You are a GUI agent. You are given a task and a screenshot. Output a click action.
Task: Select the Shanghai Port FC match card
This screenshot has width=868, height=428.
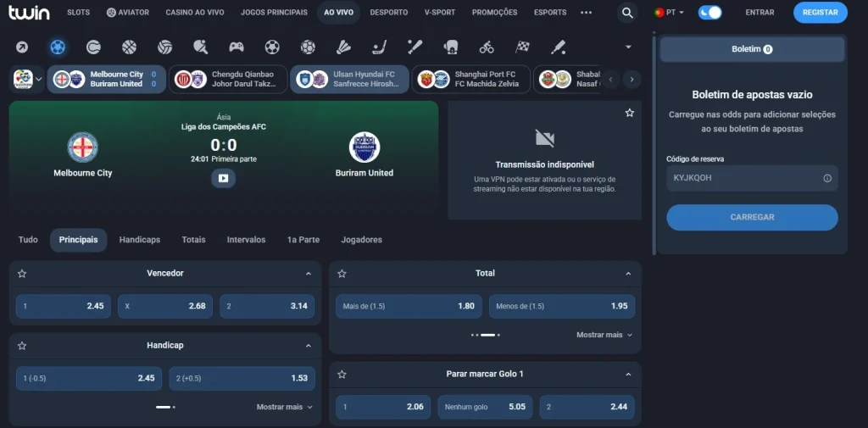pyautogui.click(x=471, y=79)
